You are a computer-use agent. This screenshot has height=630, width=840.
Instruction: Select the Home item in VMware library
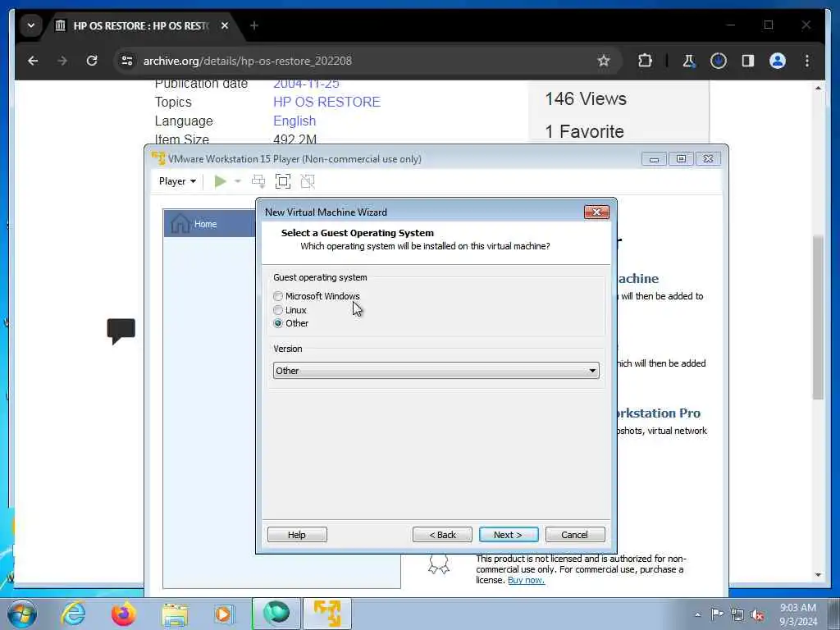point(210,224)
